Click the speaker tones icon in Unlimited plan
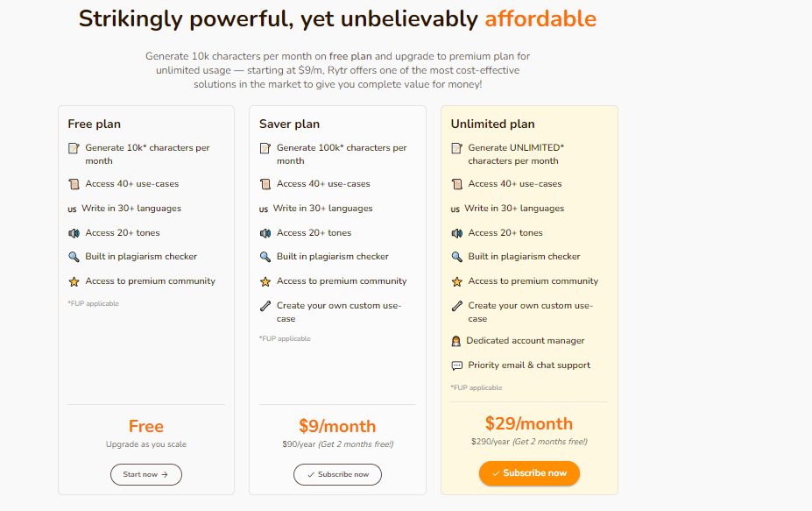Image resolution: width=812 pixels, height=511 pixels. 456,233
